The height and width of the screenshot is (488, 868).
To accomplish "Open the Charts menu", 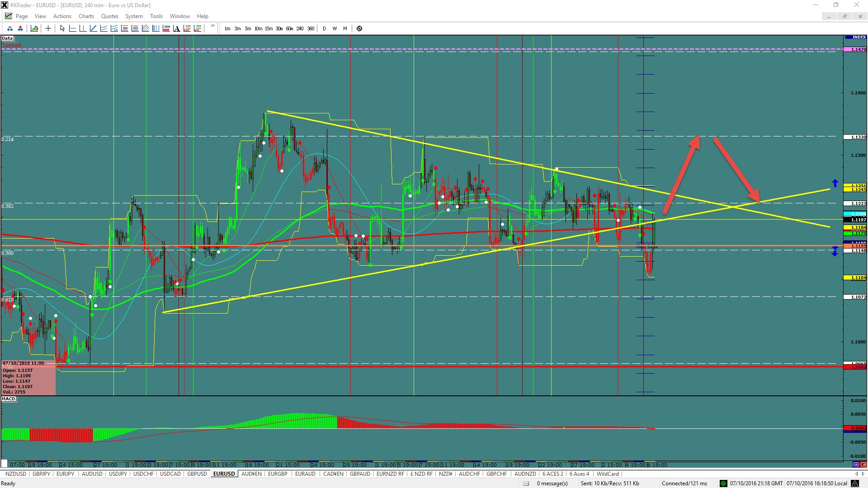I will [86, 16].
